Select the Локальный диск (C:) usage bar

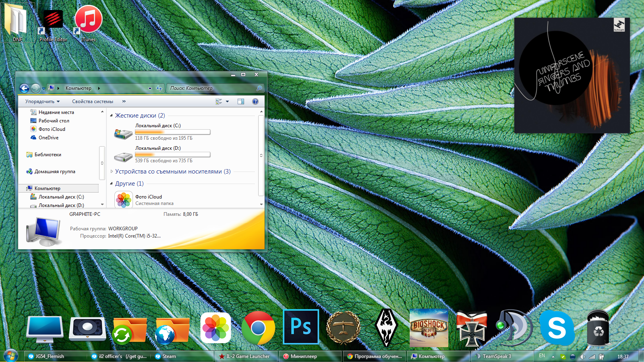pos(172,132)
